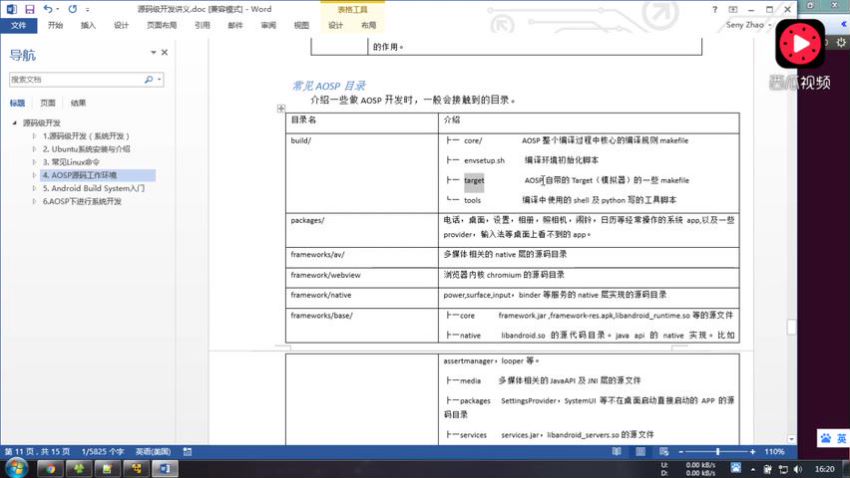Open the 页面布局 ribbon tab

point(162,25)
